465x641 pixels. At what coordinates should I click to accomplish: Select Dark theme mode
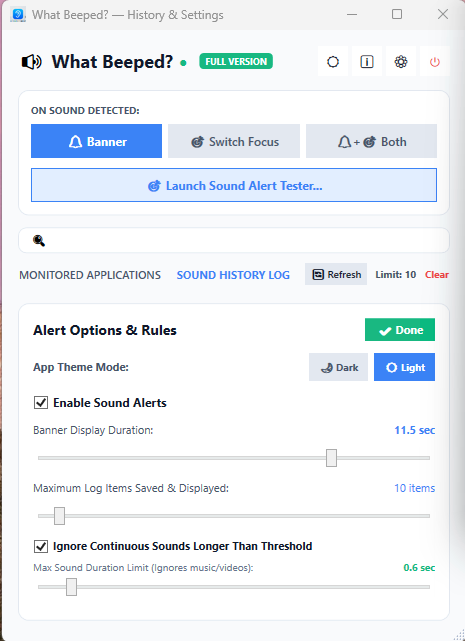339,367
